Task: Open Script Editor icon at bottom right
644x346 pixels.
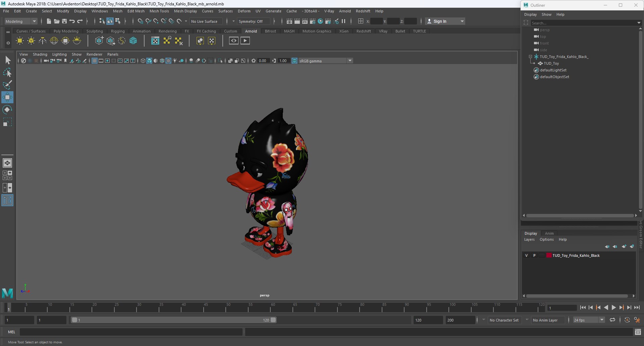Action: tap(638, 332)
